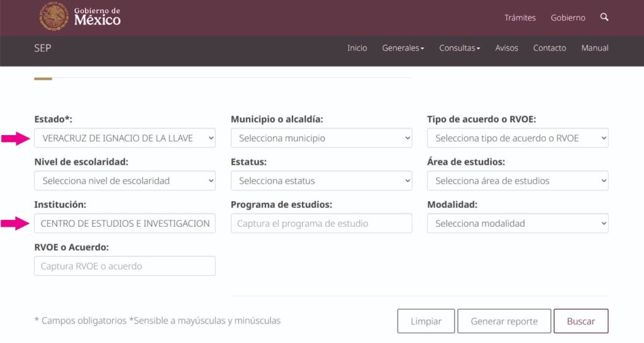Open the Trámites link
644x343 pixels.
(x=519, y=18)
